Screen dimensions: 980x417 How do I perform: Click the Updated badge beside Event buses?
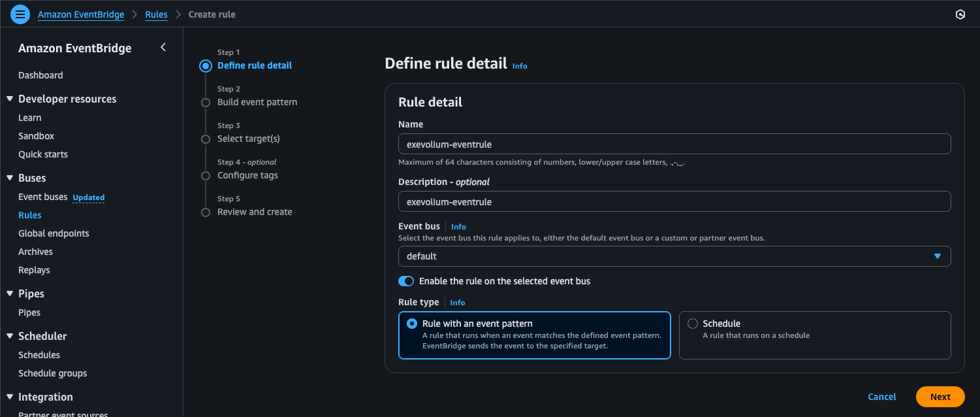coord(88,197)
